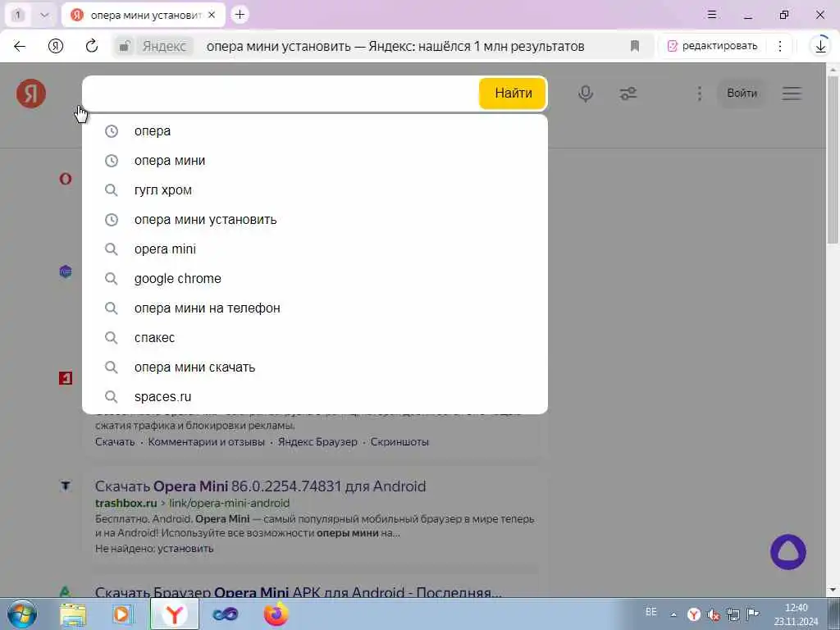
Task: Select the 'спакес' suggestion
Action: tap(315, 337)
